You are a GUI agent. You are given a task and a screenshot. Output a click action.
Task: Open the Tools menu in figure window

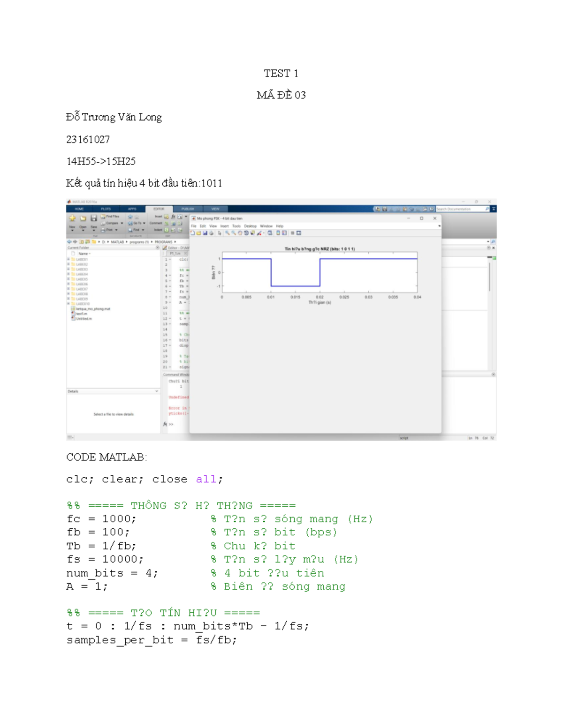[x=236, y=226]
